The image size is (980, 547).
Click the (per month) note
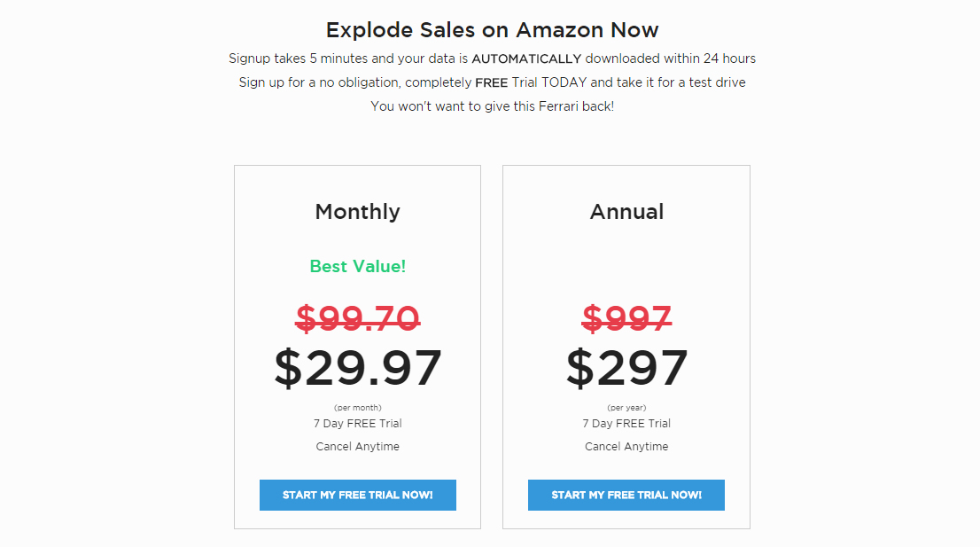click(357, 408)
